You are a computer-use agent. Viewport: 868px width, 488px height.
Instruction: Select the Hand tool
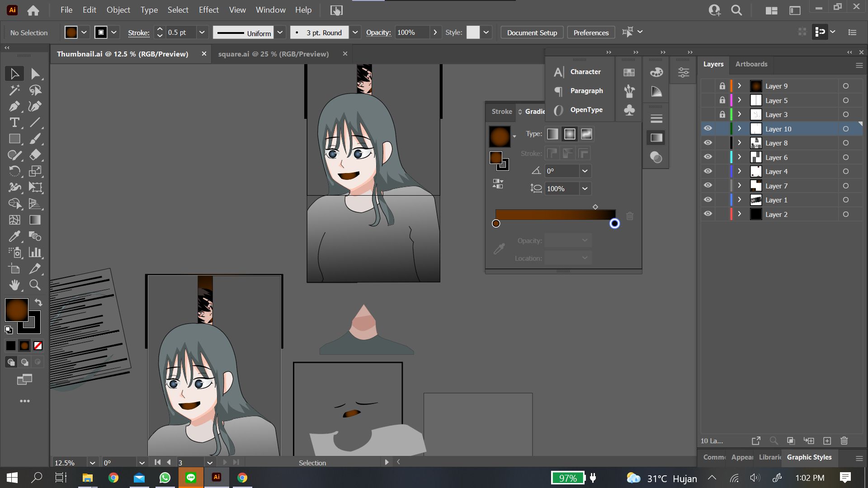click(x=14, y=285)
